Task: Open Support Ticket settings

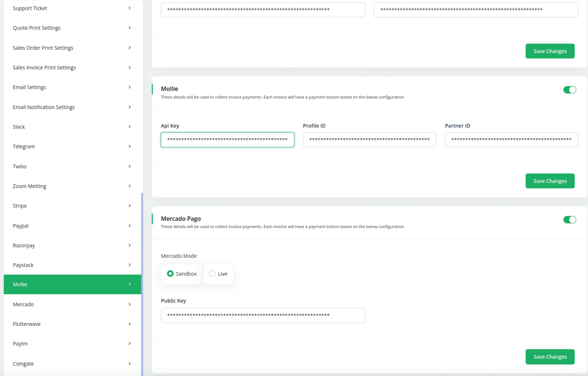Action: click(72, 8)
